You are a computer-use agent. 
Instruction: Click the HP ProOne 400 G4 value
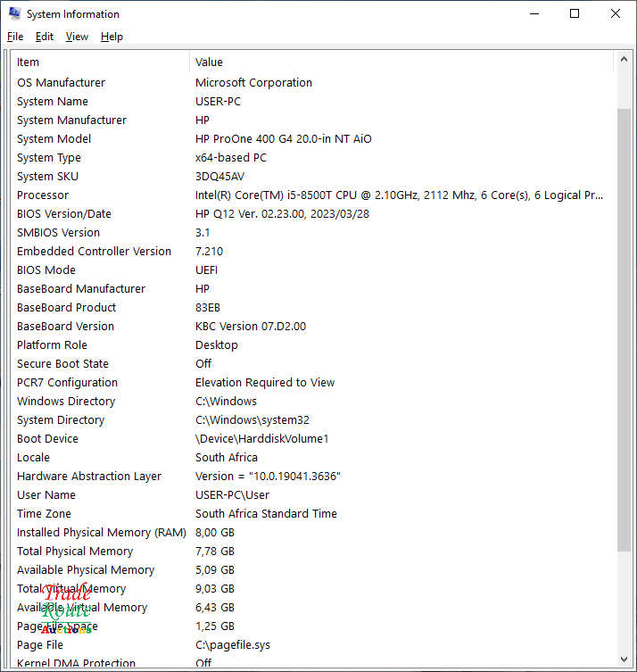[x=284, y=139]
